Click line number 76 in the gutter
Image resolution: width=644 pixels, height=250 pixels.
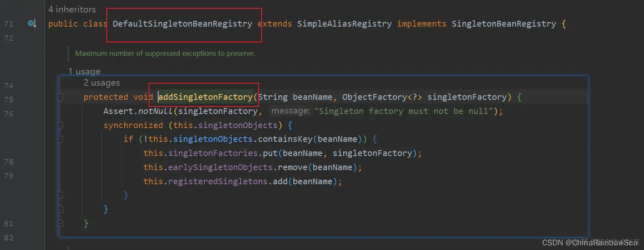click(8, 114)
